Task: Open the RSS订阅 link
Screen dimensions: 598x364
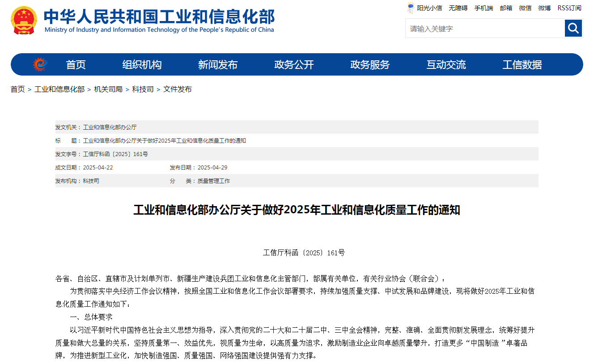Action: (x=569, y=8)
